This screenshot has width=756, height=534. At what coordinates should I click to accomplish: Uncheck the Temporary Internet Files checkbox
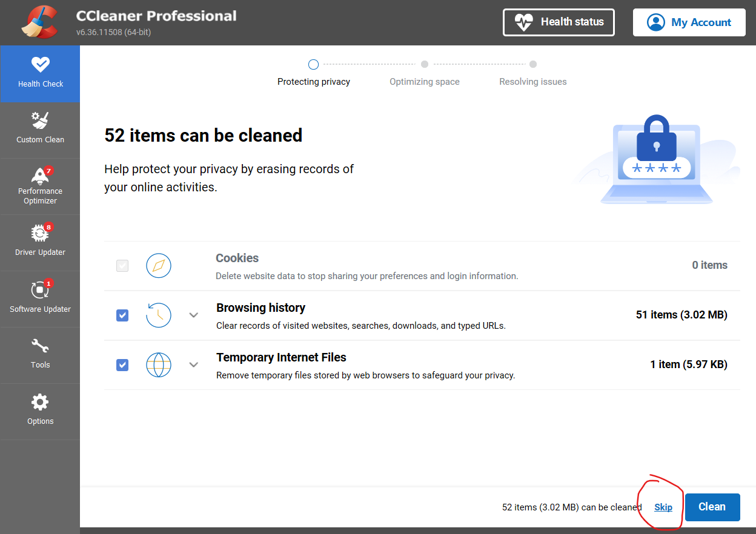coord(122,365)
